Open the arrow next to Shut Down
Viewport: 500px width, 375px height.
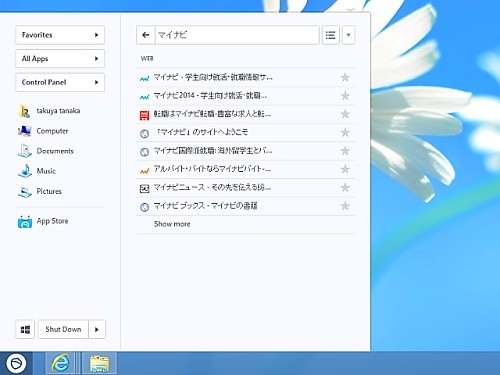point(97,329)
